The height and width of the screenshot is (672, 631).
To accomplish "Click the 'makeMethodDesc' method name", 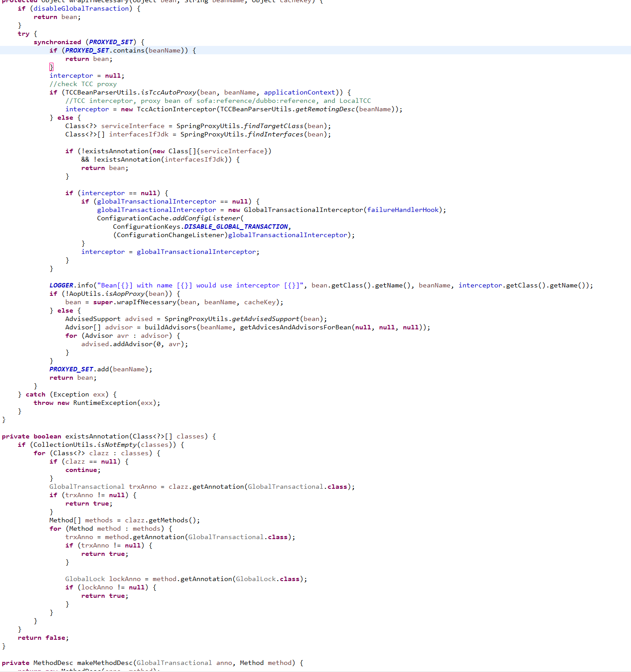I will coord(105,663).
